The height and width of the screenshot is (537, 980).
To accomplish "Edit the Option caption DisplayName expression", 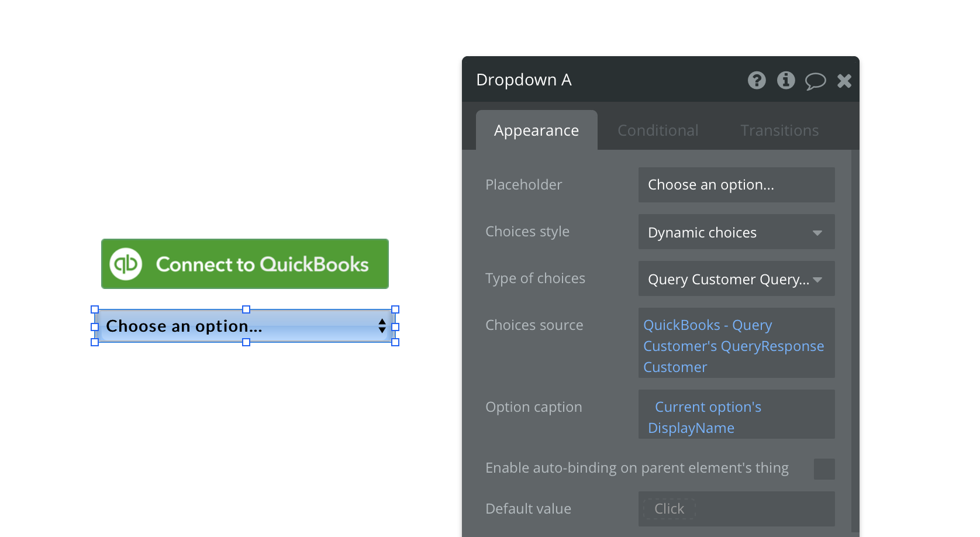I will point(736,414).
